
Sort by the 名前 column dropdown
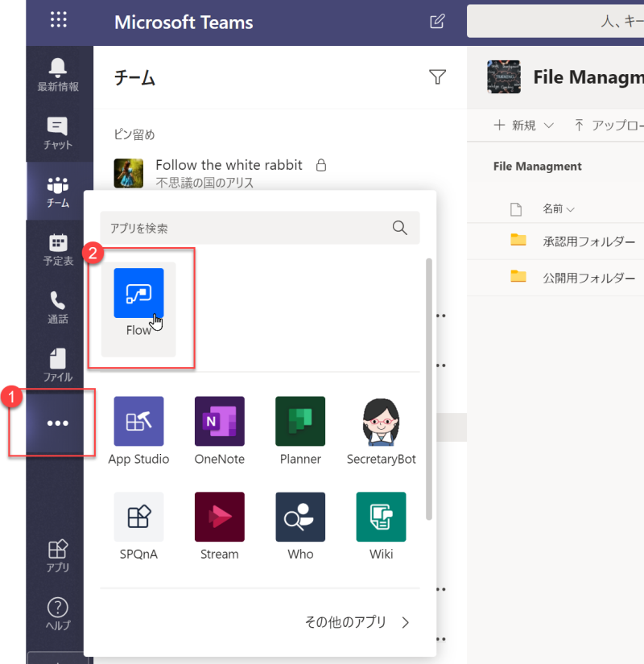[x=559, y=208]
